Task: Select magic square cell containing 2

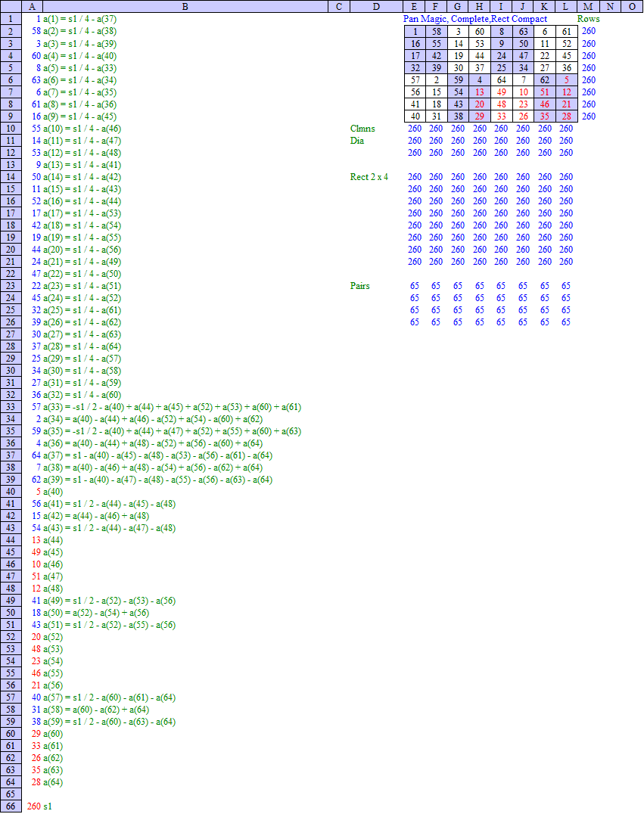Action: point(436,80)
